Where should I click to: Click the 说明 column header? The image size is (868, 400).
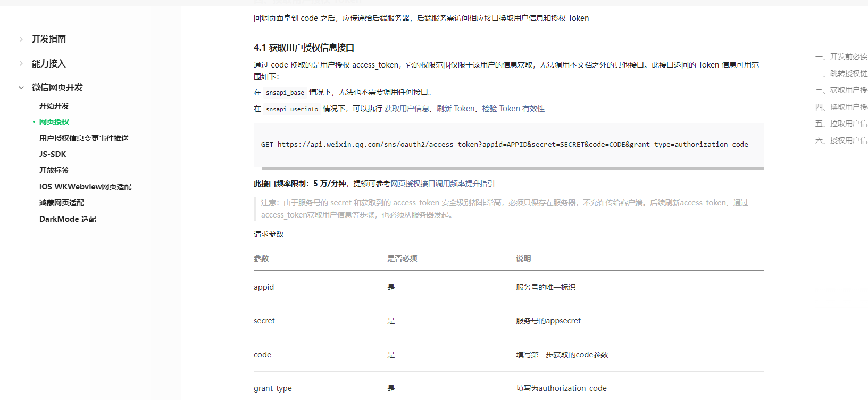click(x=523, y=259)
